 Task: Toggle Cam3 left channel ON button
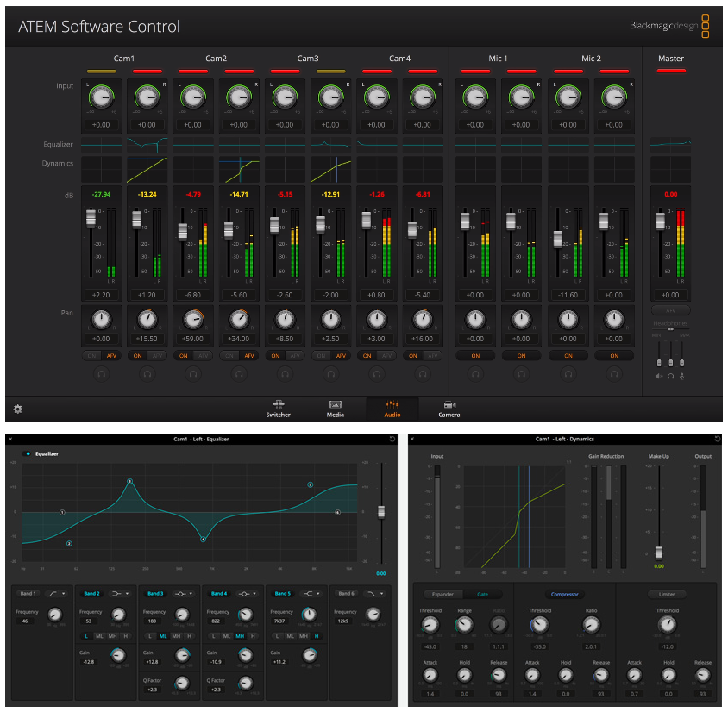coord(275,356)
